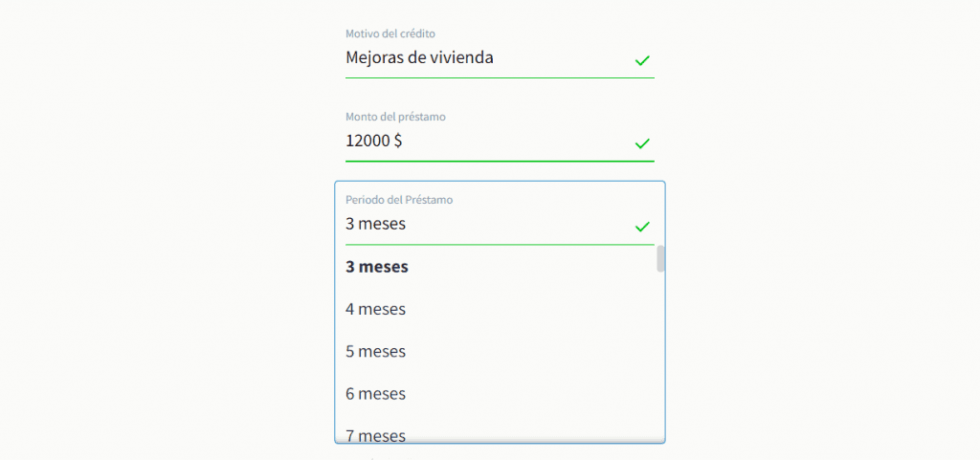Click the dollar sign in loan amount
This screenshot has height=460, width=980.
(397, 141)
